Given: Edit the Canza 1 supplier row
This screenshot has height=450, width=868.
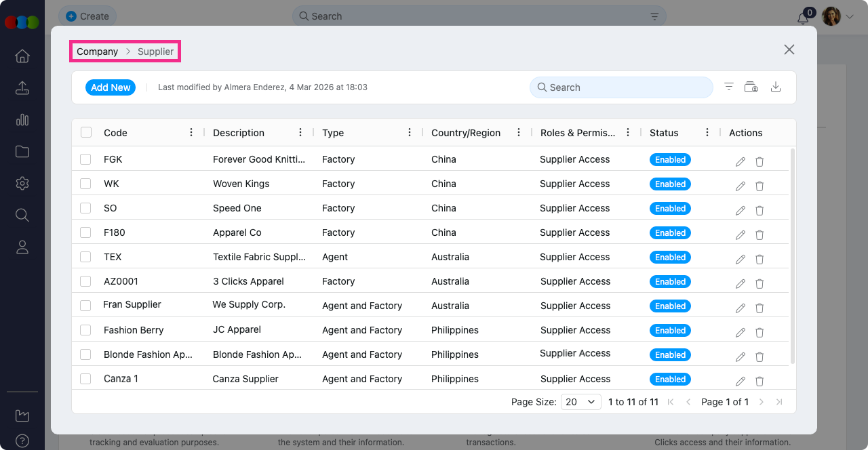Looking at the screenshot, I should point(741,381).
